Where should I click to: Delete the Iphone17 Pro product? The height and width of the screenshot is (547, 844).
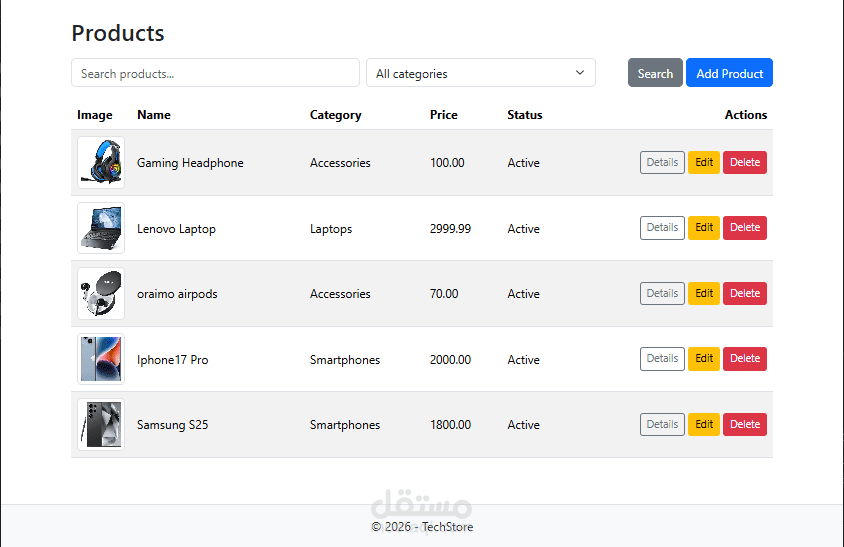tap(745, 359)
